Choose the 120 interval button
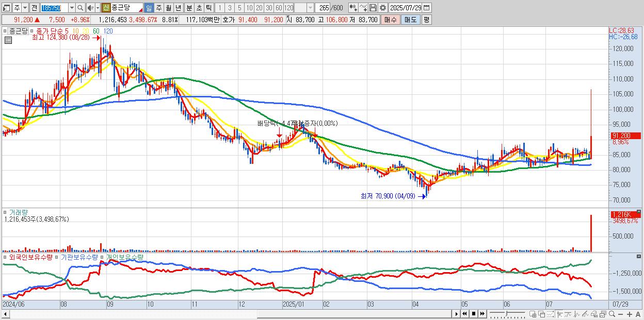 pos(288,8)
